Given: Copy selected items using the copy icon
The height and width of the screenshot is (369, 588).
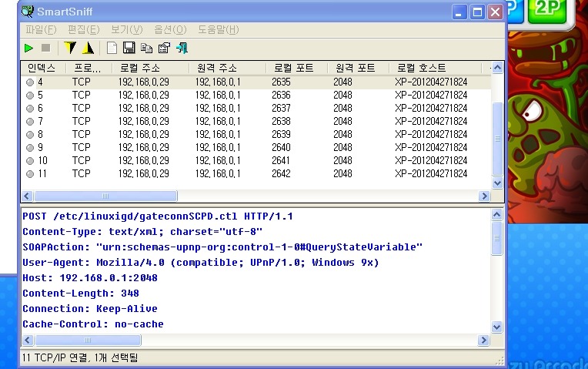Looking at the screenshot, I should click(x=146, y=48).
